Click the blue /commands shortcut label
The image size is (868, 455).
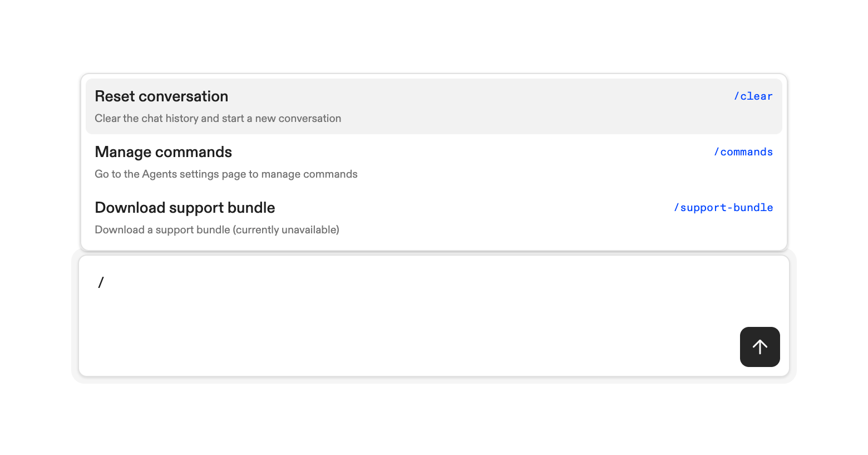click(x=743, y=152)
